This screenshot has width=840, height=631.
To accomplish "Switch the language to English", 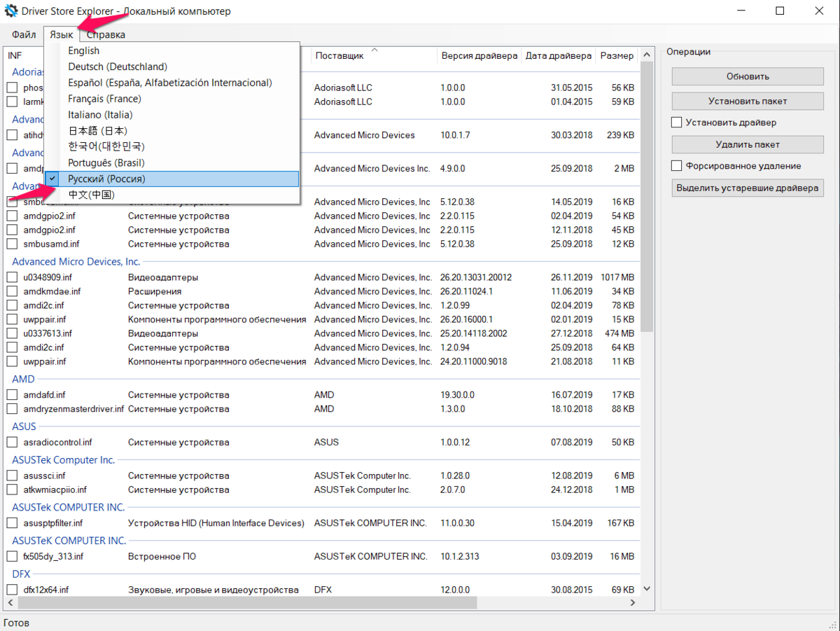I will pos(171,50).
